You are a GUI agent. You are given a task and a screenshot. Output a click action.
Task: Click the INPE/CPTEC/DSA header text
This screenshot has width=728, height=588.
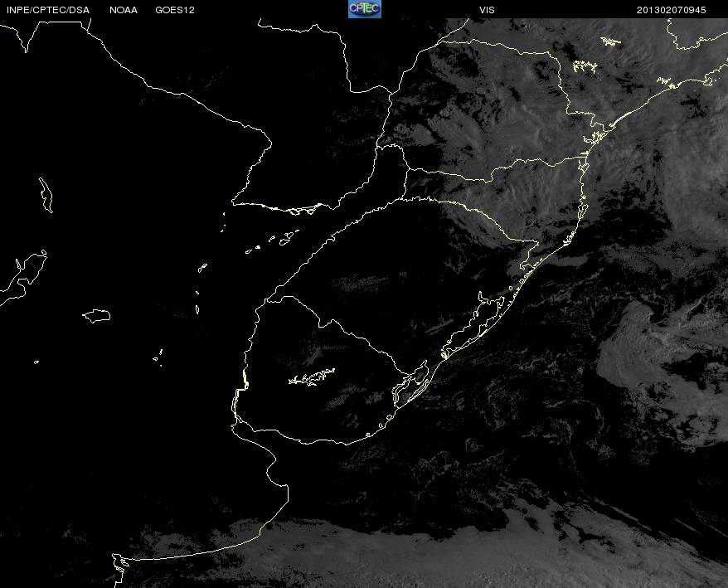tap(48, 10)
